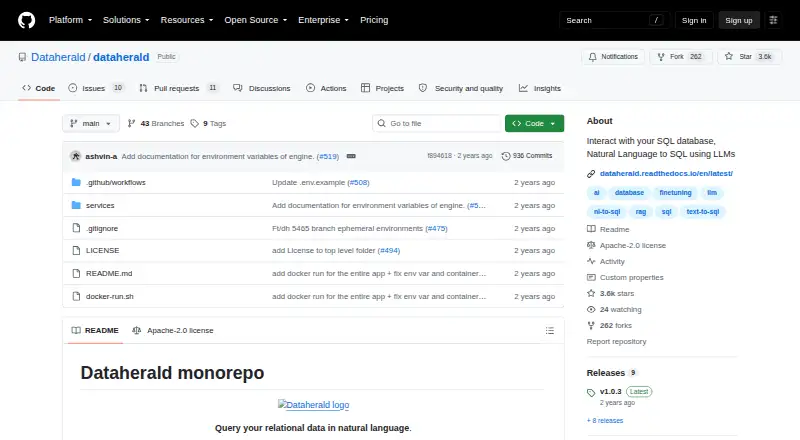
Task: Click the bell icon in Notifications
Action: pyautogui.click(x=592, y=57)
